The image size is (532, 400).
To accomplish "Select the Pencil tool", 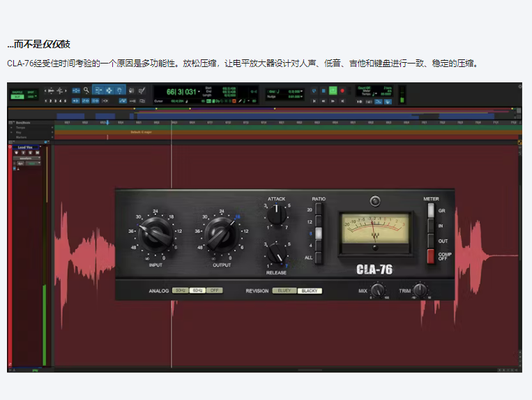I will coord(142,91).
